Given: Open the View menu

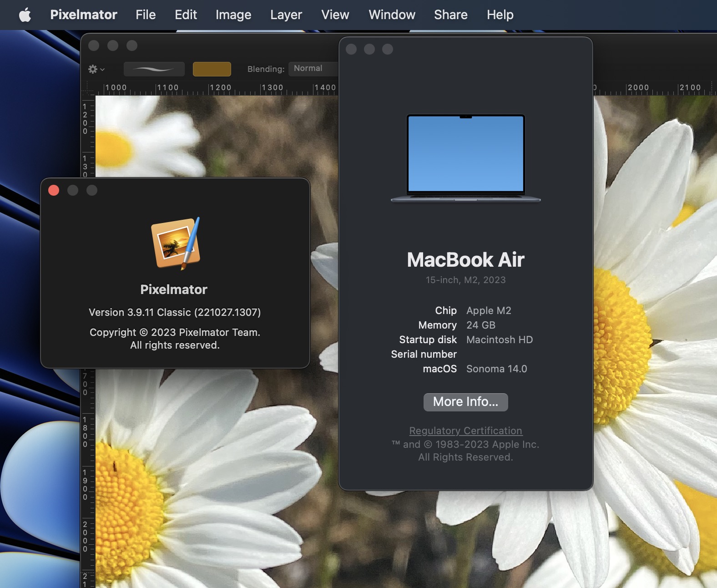Looking at the screenshot, I should click(335, 15).
